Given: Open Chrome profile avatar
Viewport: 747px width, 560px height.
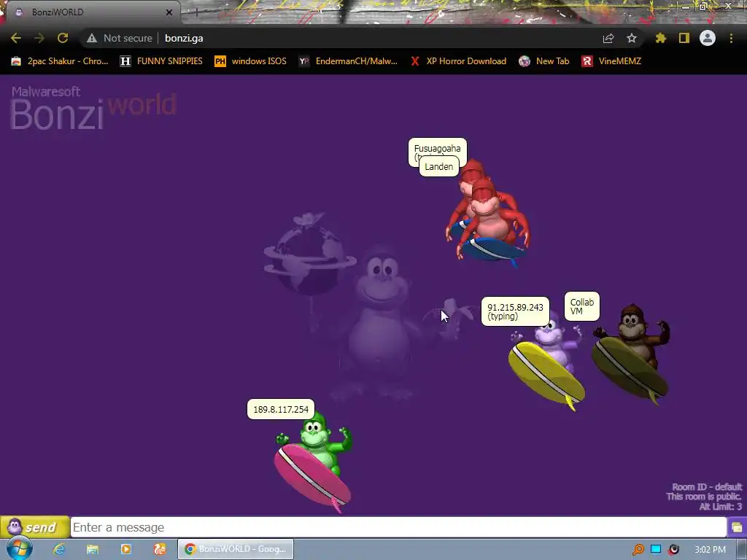Looking at the screenshot, I should [x=708, y=38].
